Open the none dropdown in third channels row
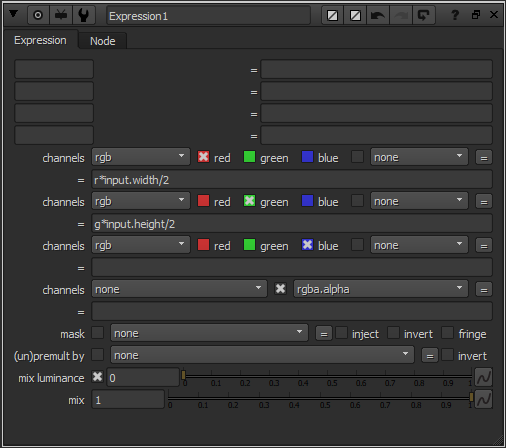The height and width of the screenshot is (448, 506). pyautogui.click(x=419, y=245)
